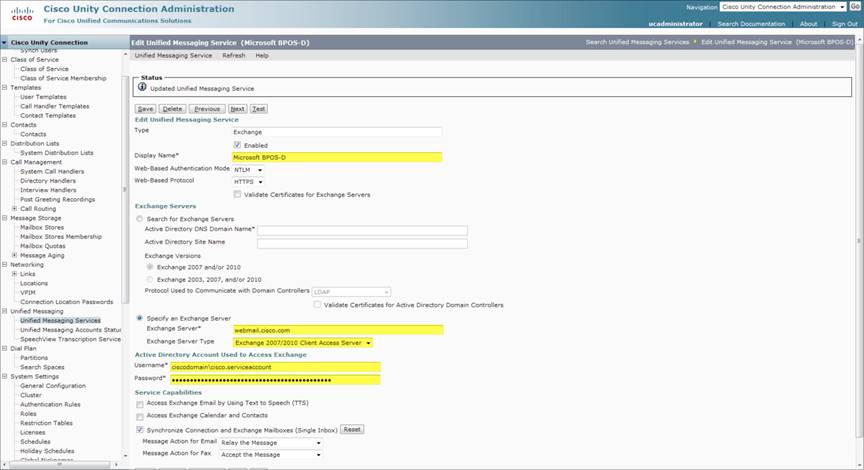Enable Access Exchange Calendar and Contacts
This screenshot has width=864, height=470.
[139, 416]
